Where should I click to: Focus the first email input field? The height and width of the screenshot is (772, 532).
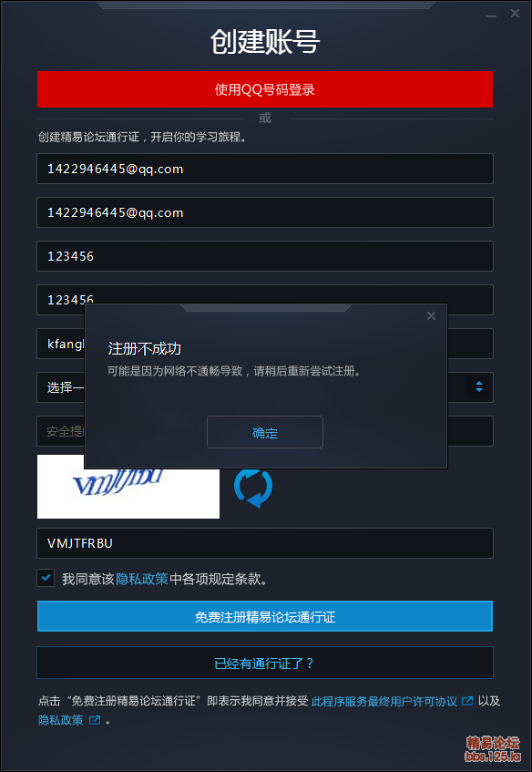pyautogui.click(x=265, y=169)
